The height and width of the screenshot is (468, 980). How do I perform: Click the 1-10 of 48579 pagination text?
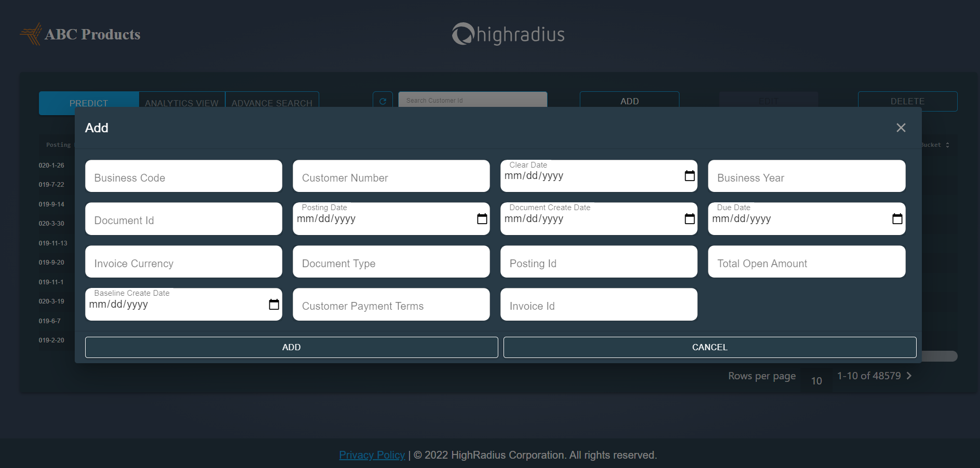[x=869, y=376]
